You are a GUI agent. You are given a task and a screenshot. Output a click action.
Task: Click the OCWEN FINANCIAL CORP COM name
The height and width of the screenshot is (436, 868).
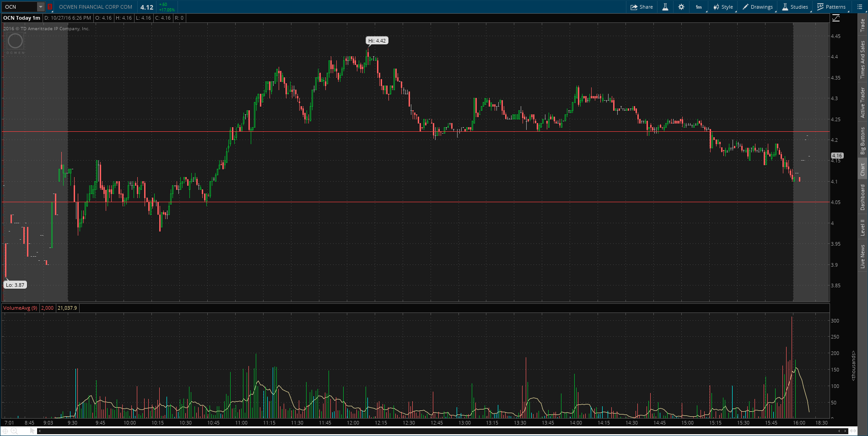pos(96,7)
